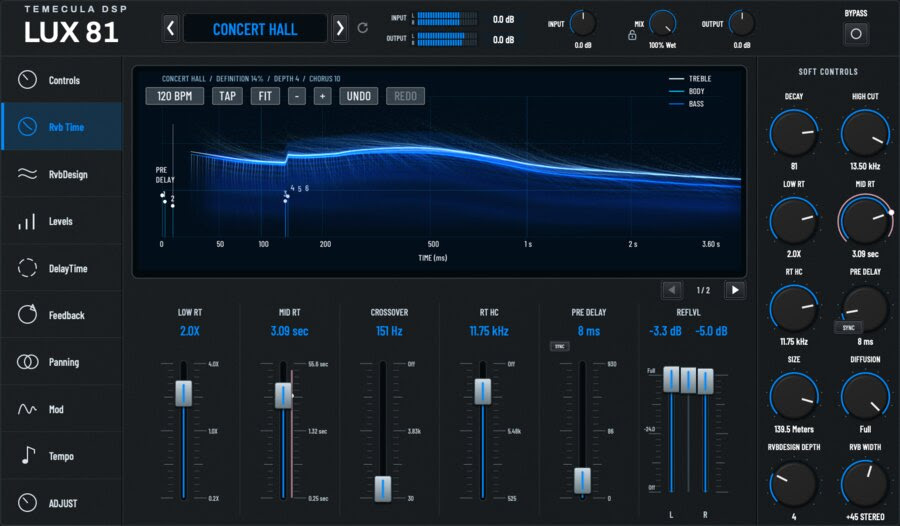Click the PRE DELAY soft control knob
The width and height of the screenshot is (900, 526).
(865, 308)
